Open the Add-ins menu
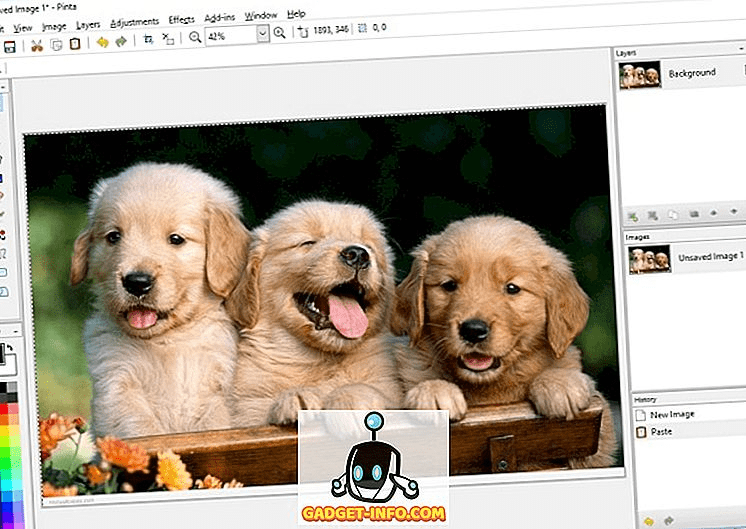 (x=220, y=18)
